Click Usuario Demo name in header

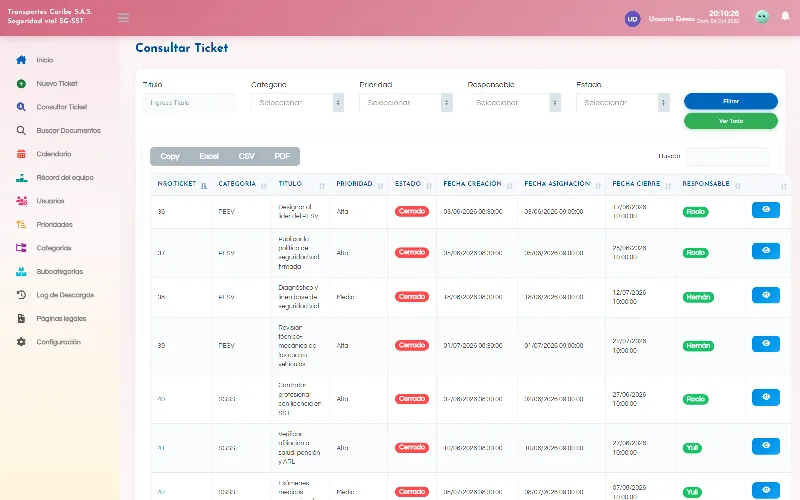click(671, 18)
